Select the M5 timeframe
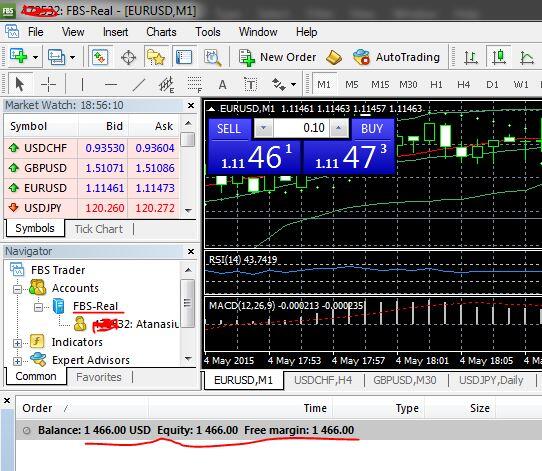 tap(352, 85)
